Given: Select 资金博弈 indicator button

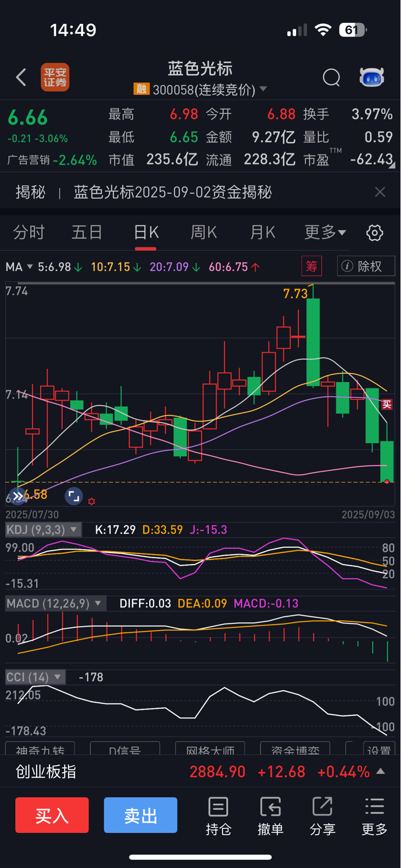Looking at the screenshot, I should (295, 749).
